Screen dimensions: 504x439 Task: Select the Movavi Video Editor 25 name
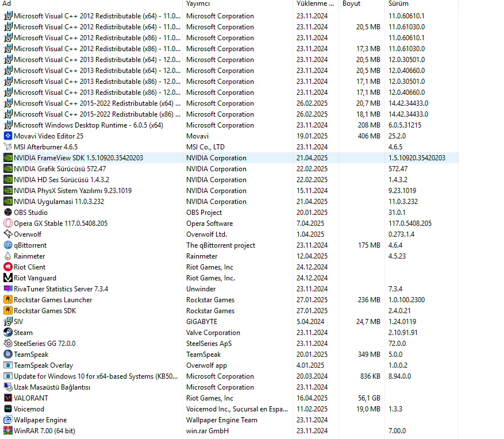pyautogui.click(x=48, y=136)
